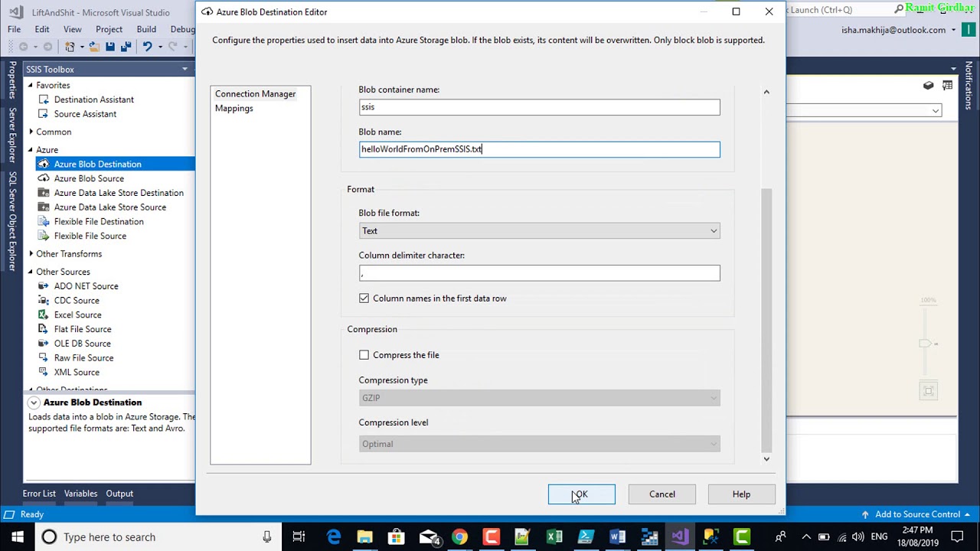980x551 pixels.
Task: Click the OLE DB Source icon
Action: click(44, 344)
